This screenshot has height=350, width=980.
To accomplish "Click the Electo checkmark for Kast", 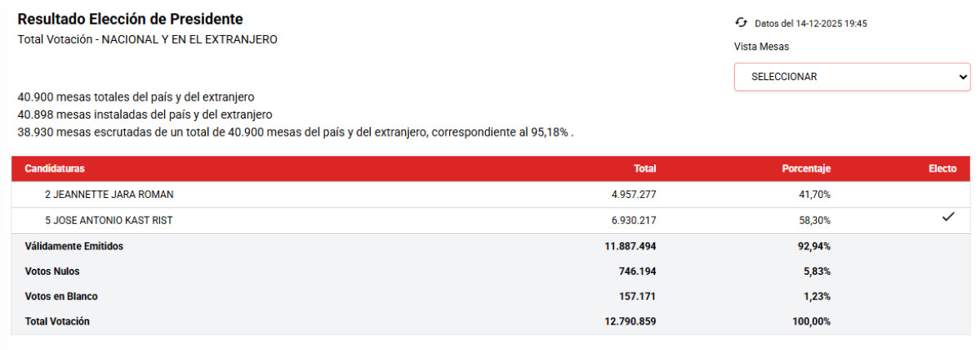I will pos(948,218).
